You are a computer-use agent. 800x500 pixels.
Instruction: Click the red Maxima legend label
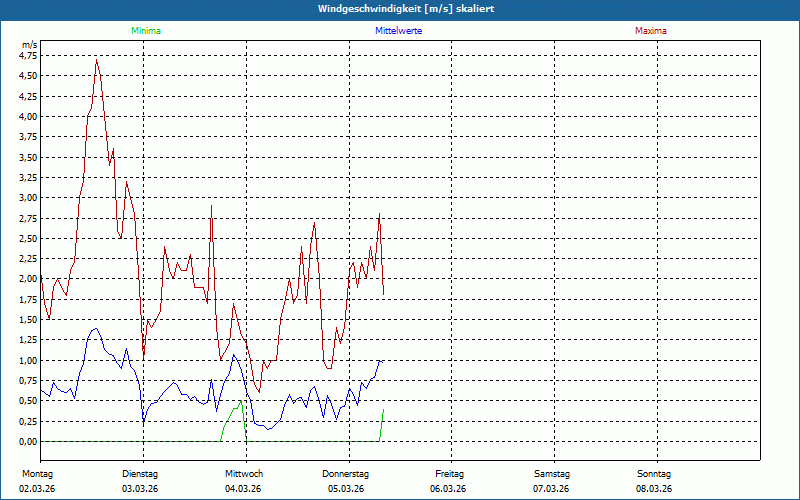pos(651,31)
